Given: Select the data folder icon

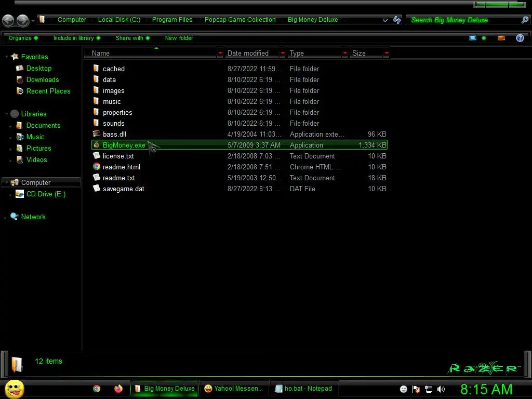Looking at the screenshot, I should 96,79.
